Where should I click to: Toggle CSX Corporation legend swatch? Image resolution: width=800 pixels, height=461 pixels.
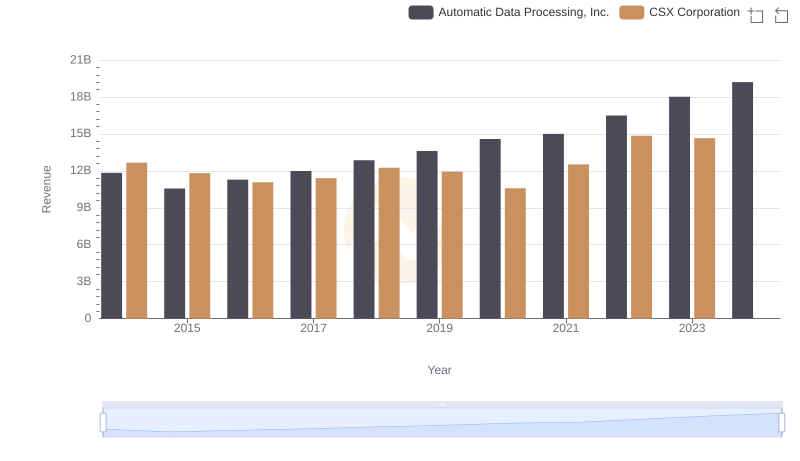tap(632, 12)
